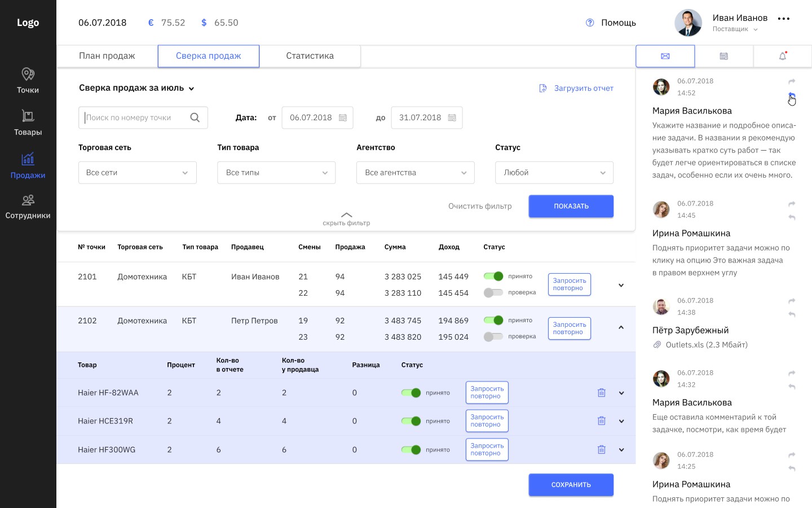The image size is (812, 508).
Task: Expand Haier HF300WG row
Action: tap(621, 450)
